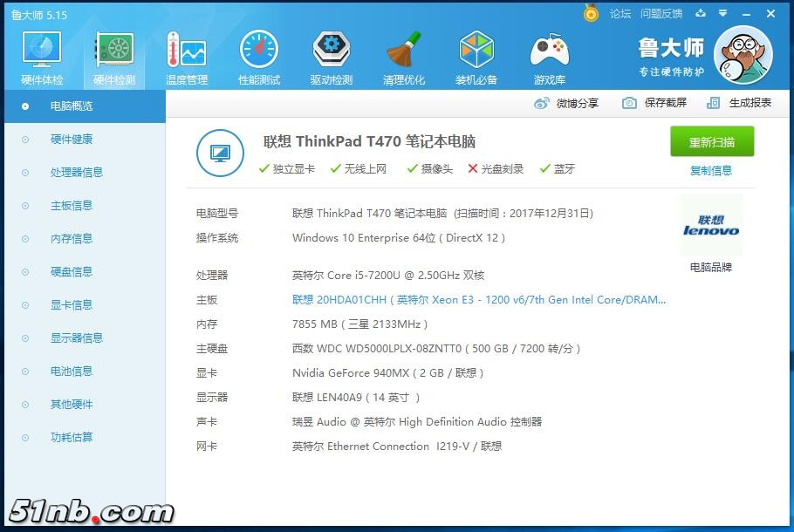Open the titlebar dropdown arrow menu
This screenshot has height=532, width=794.
click(x=722, y=14)
